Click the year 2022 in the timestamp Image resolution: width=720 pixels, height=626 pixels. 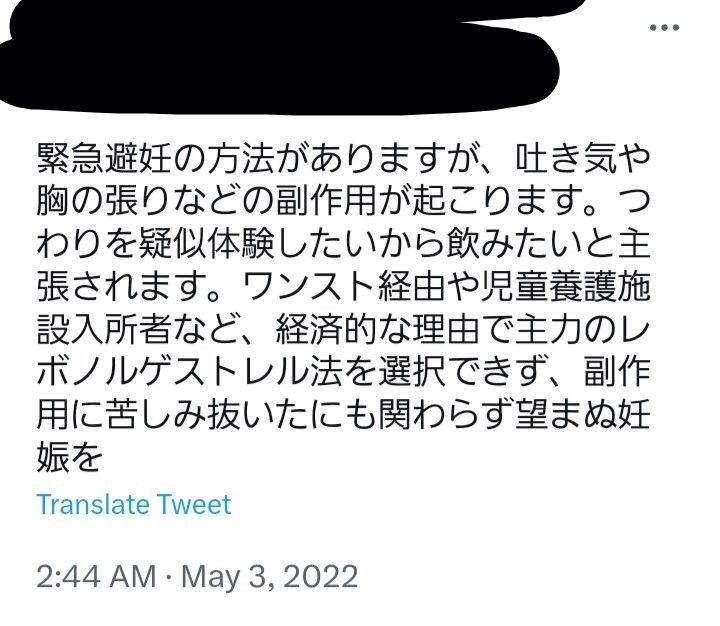pyautogui.click(x=321, y=576)
